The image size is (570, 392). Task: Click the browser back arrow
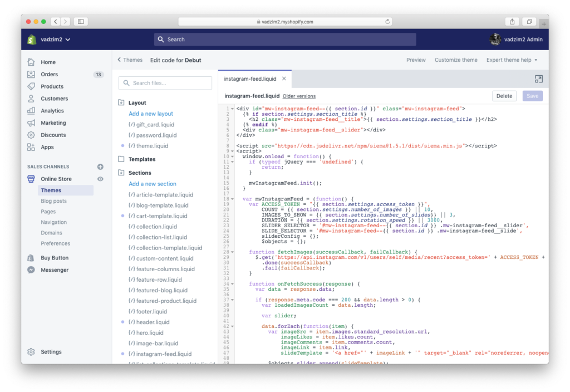tap(56, 22)
